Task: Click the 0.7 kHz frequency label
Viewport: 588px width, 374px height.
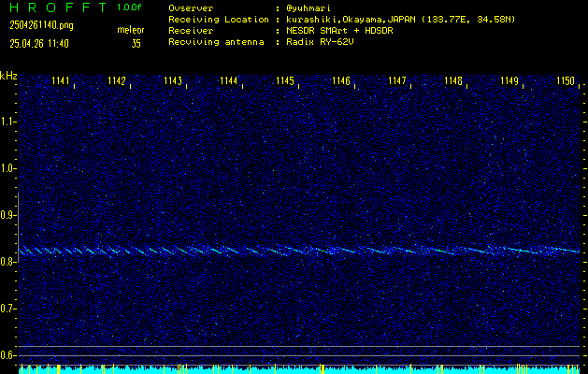Action: click(x=7, y=309)
